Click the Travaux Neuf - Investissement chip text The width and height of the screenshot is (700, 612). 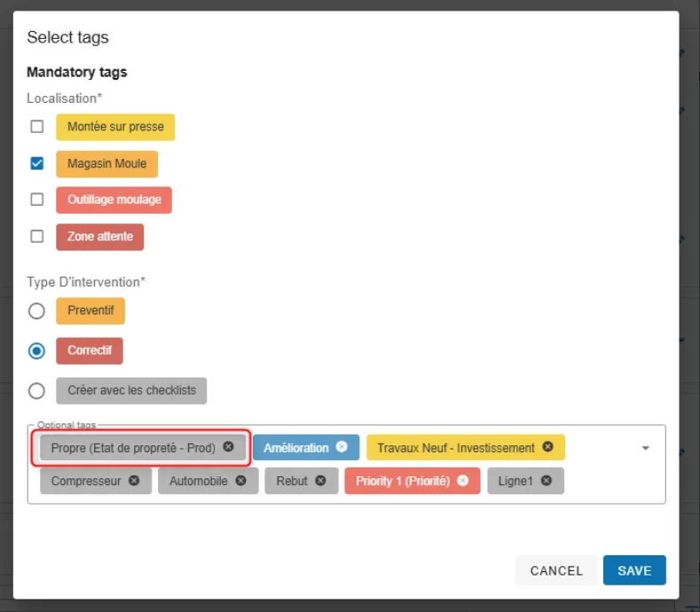(456, 448)
